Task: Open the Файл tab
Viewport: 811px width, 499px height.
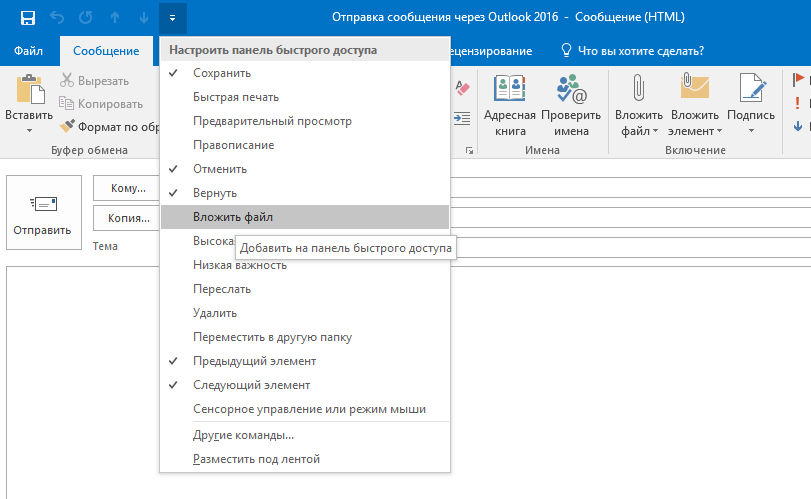Action: point(30,51)
